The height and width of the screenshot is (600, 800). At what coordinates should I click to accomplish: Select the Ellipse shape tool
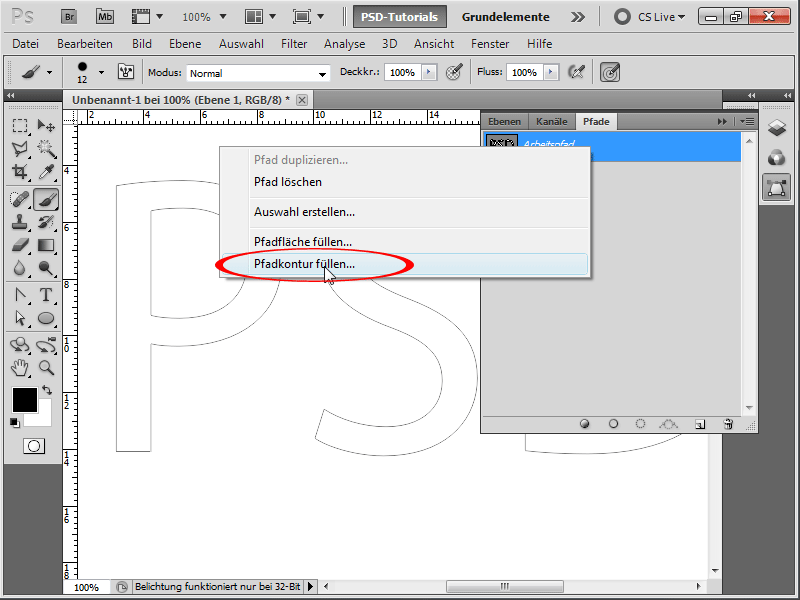46,318
